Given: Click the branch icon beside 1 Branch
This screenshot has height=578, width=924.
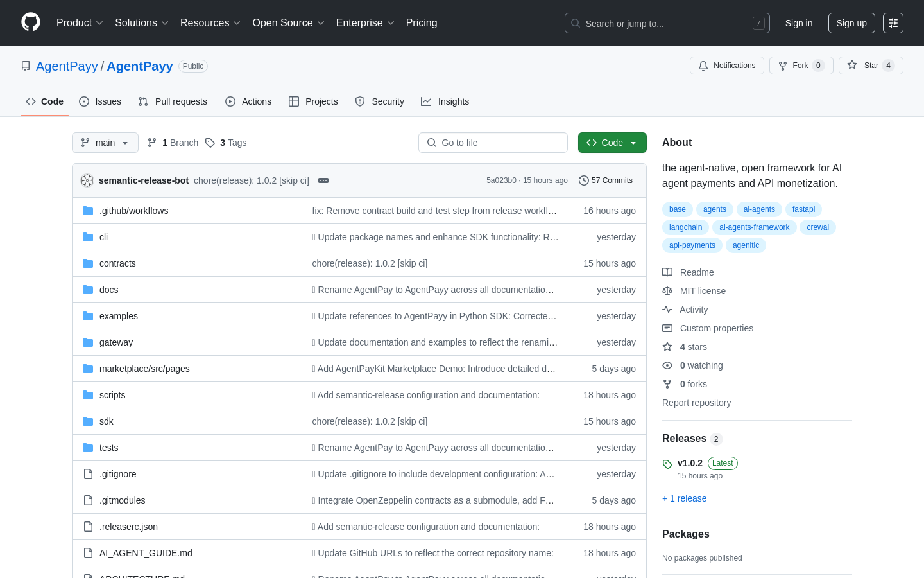Looking at the screenshot, I should click(x=152, y=143).
